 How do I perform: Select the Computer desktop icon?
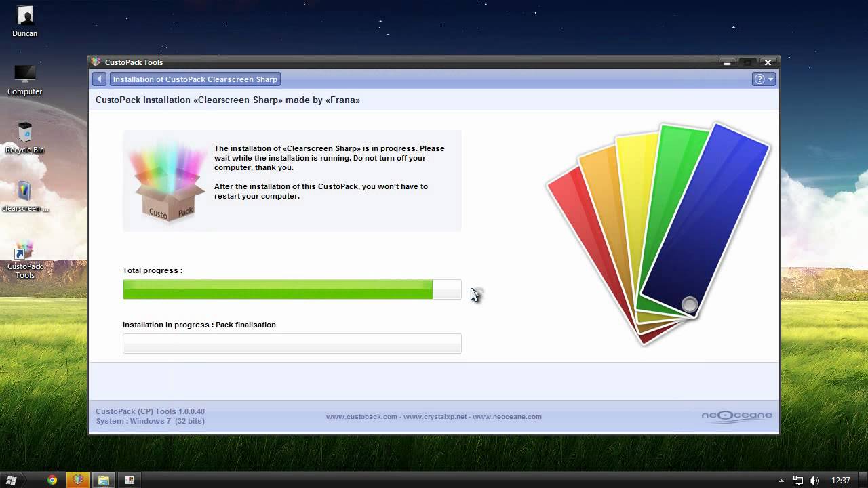[x=24, y=81]
